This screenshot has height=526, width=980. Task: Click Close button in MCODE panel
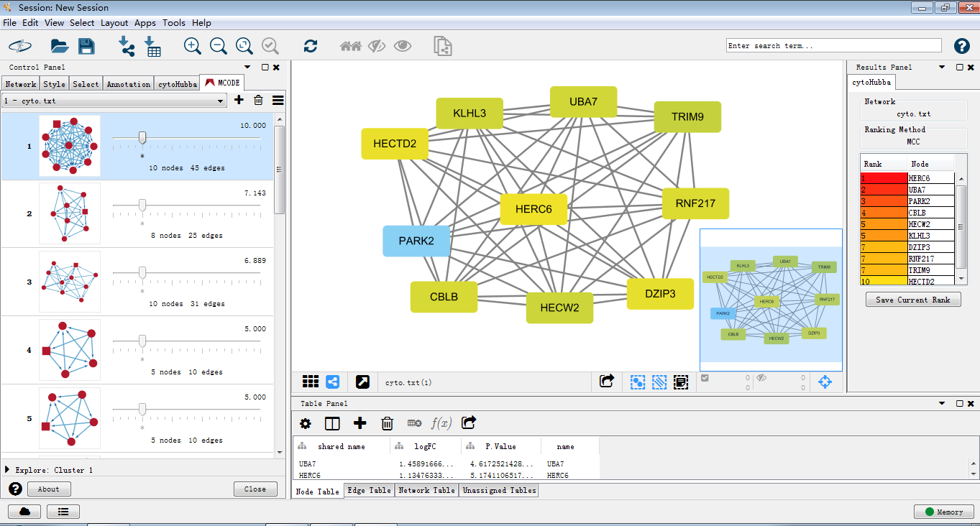(255, 489)
